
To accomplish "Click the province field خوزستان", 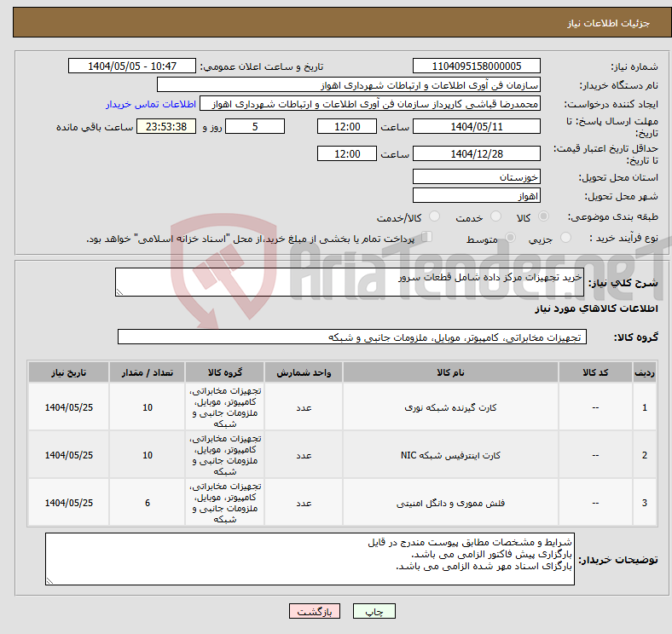I will (x=476, y=176).
